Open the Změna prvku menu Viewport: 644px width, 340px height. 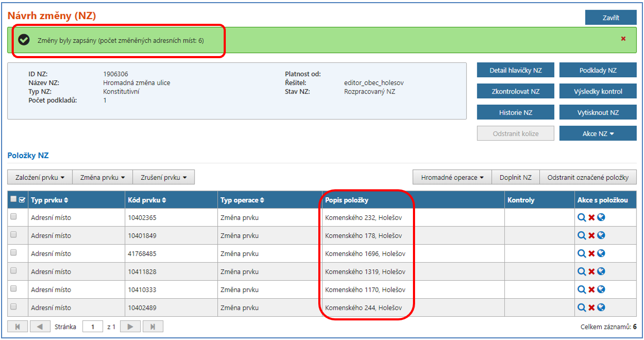coord(103,178)
